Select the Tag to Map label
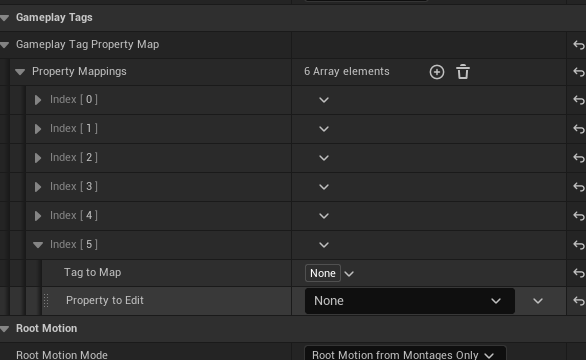Image resolution: width=586 pixels, height=360 pixels. [x=92, y=273]
